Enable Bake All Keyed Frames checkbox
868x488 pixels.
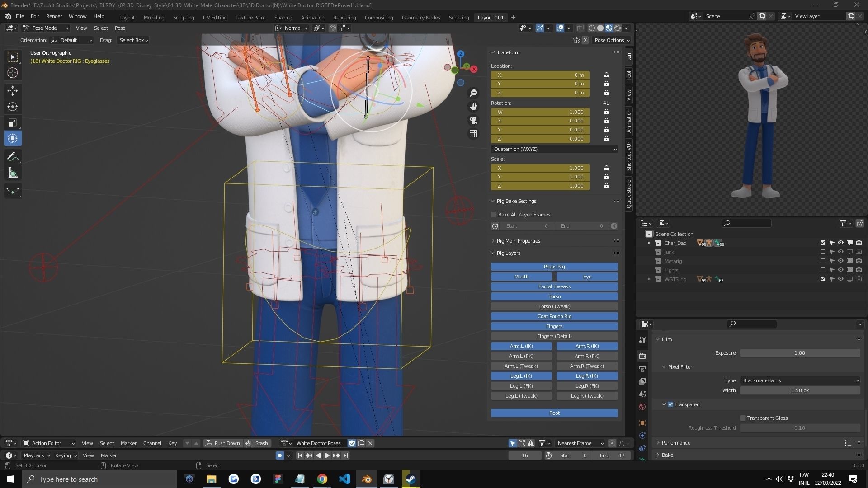[494, 215]
